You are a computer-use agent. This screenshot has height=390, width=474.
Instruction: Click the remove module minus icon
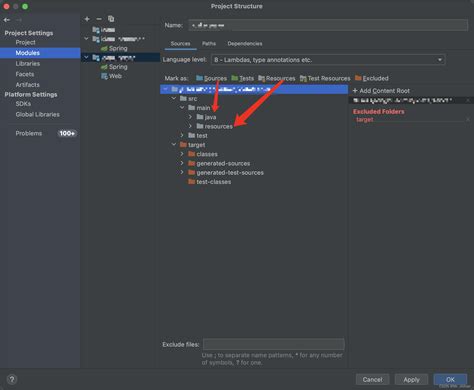pyautogui.click(x=99, y=19)
